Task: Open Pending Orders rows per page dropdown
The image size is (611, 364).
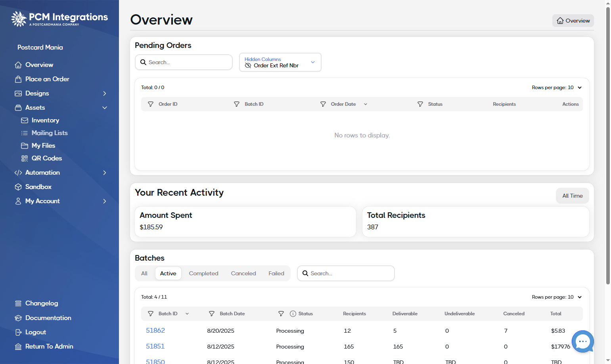Action: [x=557, y=88]
